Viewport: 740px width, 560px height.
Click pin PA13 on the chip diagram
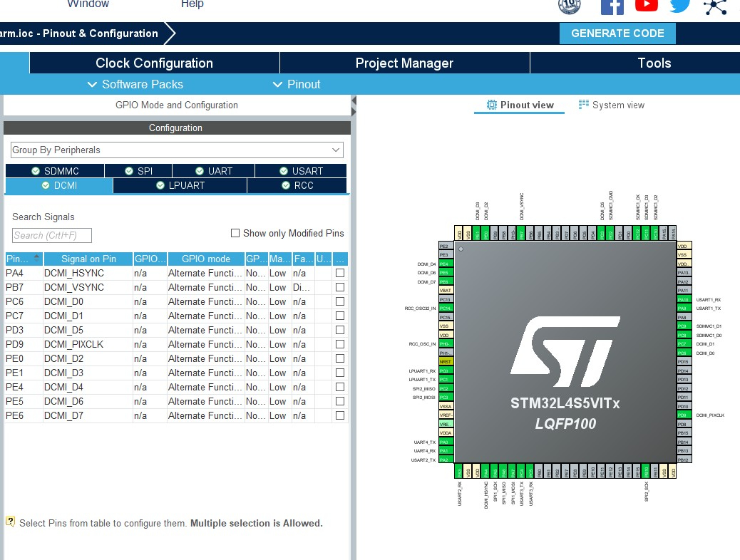[684, 273]
